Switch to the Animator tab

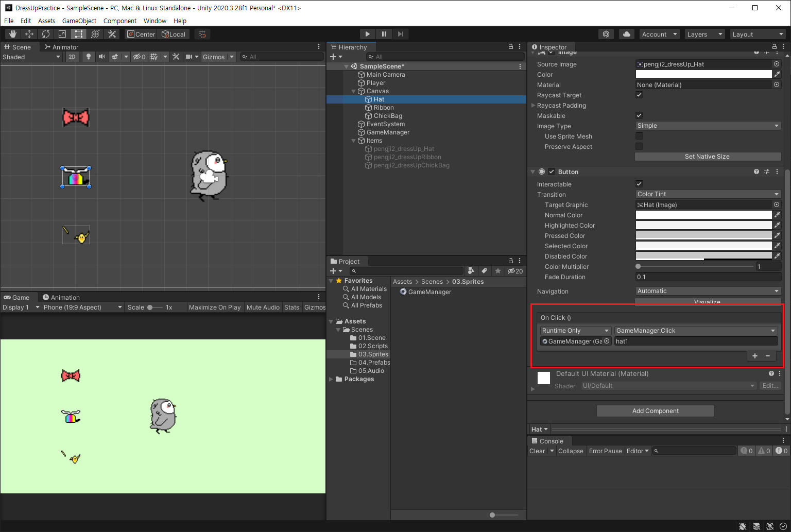61,47
